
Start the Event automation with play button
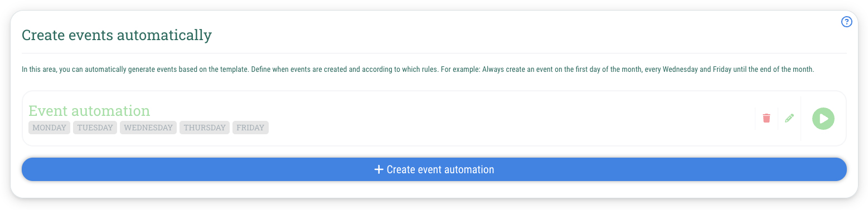(x=823, y=119)
